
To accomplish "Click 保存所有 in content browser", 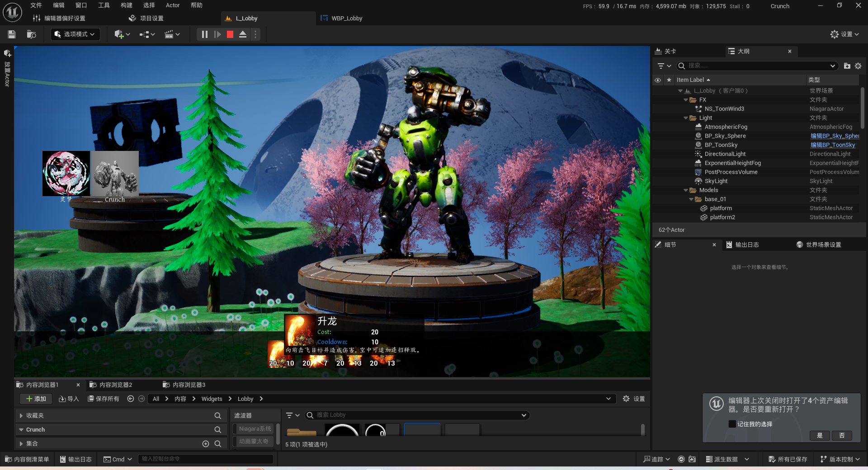I will coord(104,399).
